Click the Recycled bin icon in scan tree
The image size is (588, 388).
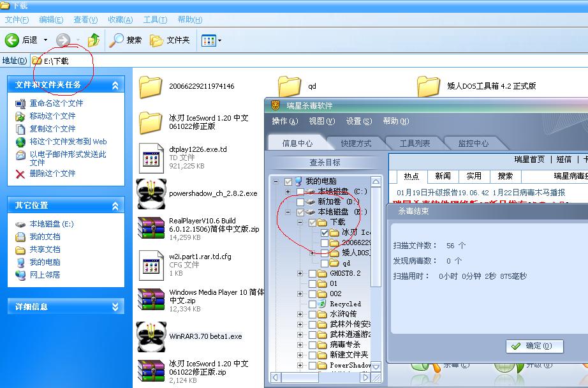pyautogui.click(x=322, y=304)
